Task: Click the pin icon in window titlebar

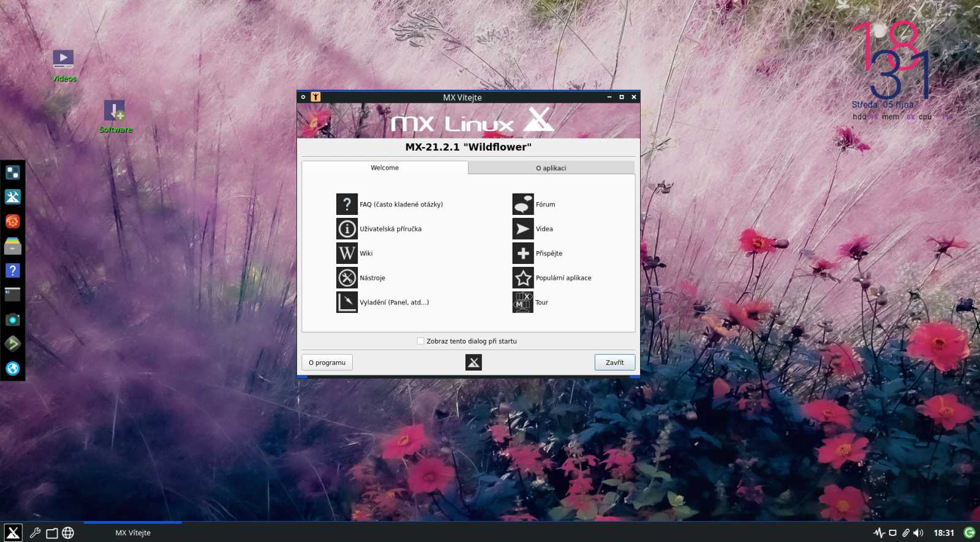Action: pyautogui.click(x=315, y=97)
